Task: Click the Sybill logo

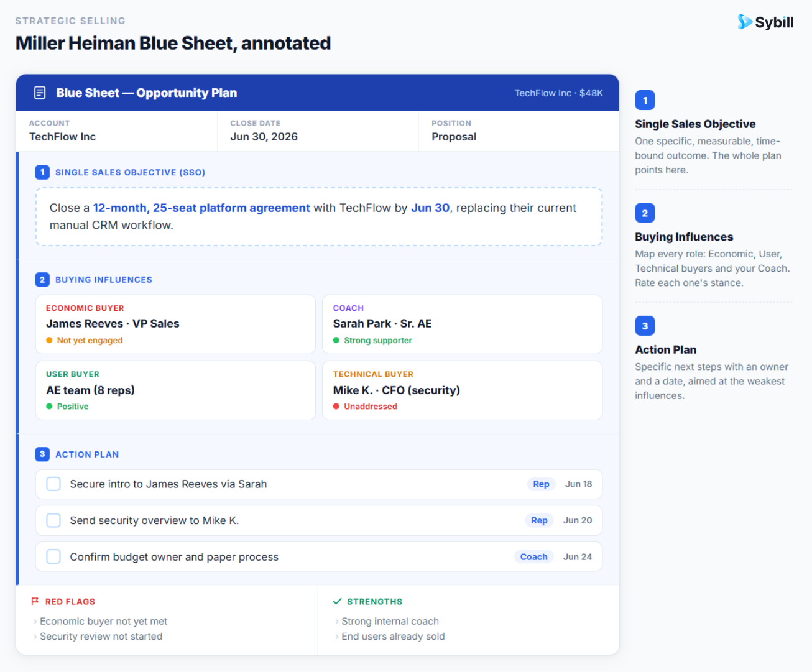Action: [765, 22]
